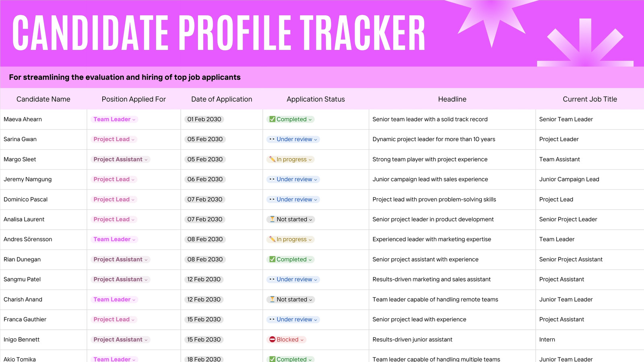Click hourglass icon in Analisa Laurent's status
Viewport: 644px width, 362px height.
[x=272, y=219]
